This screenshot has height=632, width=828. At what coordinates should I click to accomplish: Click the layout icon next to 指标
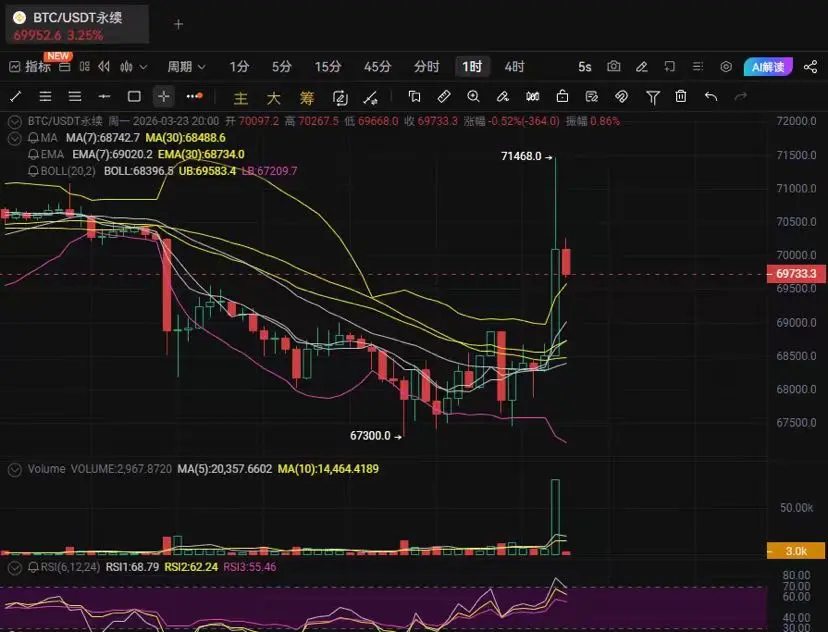click(64, 67)
